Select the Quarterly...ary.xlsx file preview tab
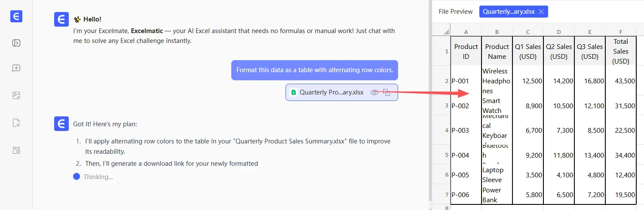The image size is (644, 210). 509,12
